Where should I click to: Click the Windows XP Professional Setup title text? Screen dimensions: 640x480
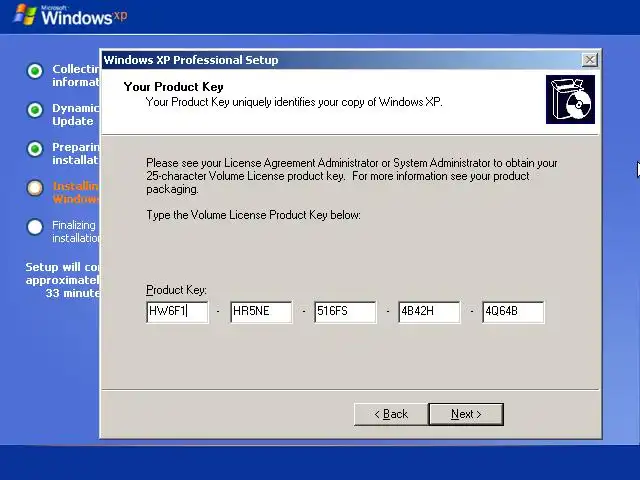click(191, 60)
